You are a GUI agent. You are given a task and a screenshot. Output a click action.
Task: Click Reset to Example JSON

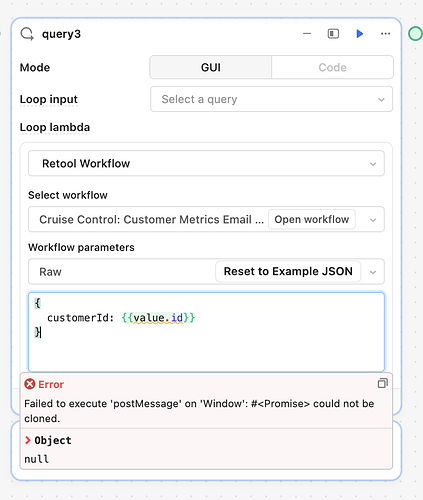pyautogui.click(x=288, y=271)
